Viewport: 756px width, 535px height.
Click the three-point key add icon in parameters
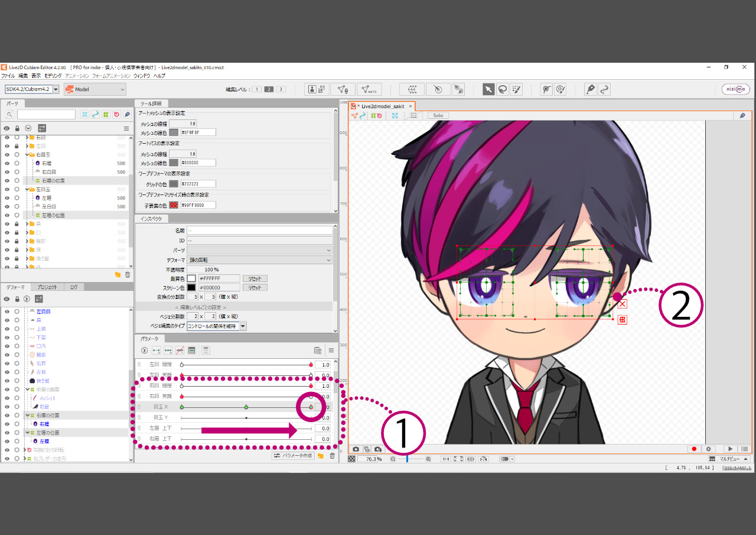click(168, 350)
